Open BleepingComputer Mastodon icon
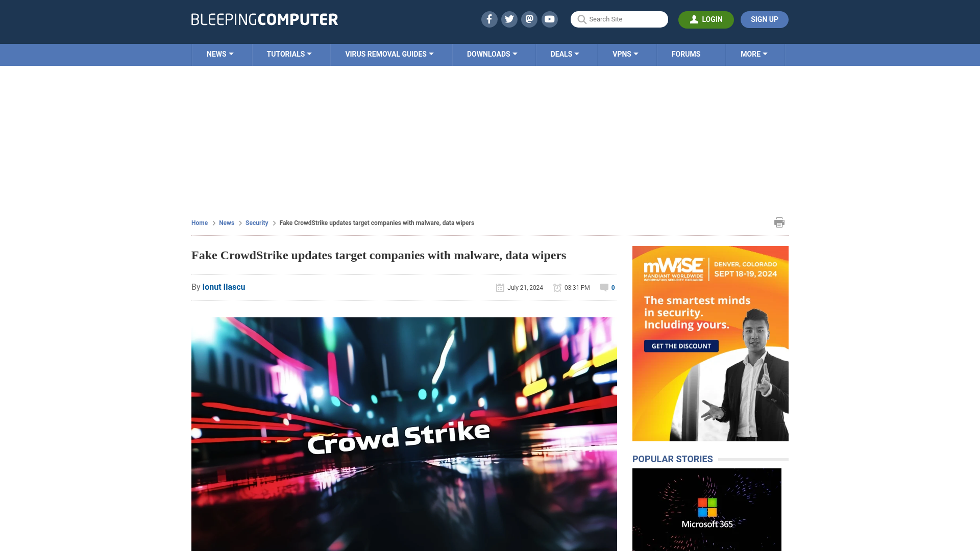 529,19
